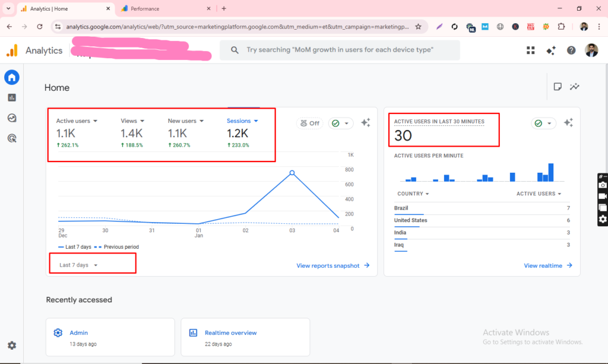Click the notes icon beside the Home header
Viewport: 608px width, 364px height.
point(557,86)
